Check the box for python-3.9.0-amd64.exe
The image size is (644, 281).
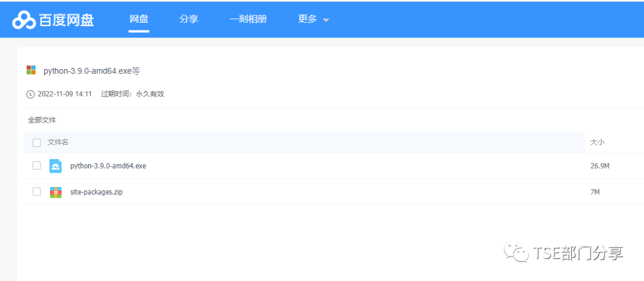pyautogui.click(x=36, y=166)
